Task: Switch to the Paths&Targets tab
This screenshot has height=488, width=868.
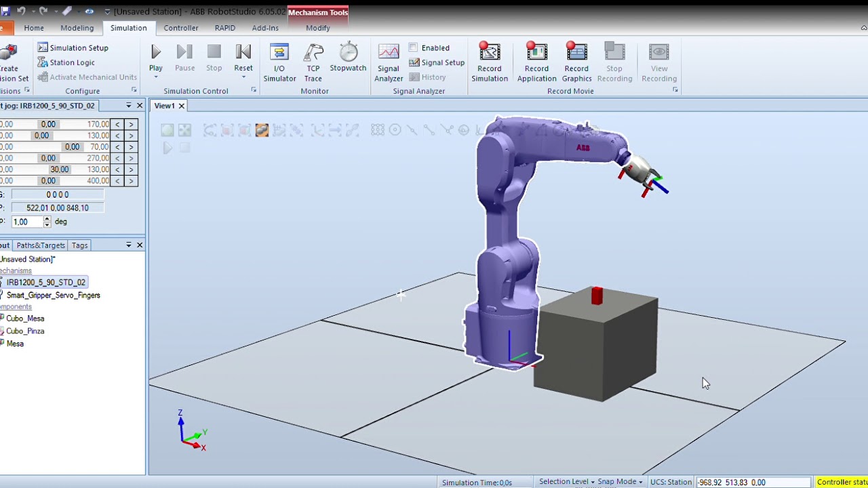Action: click(x=41, y=245)
